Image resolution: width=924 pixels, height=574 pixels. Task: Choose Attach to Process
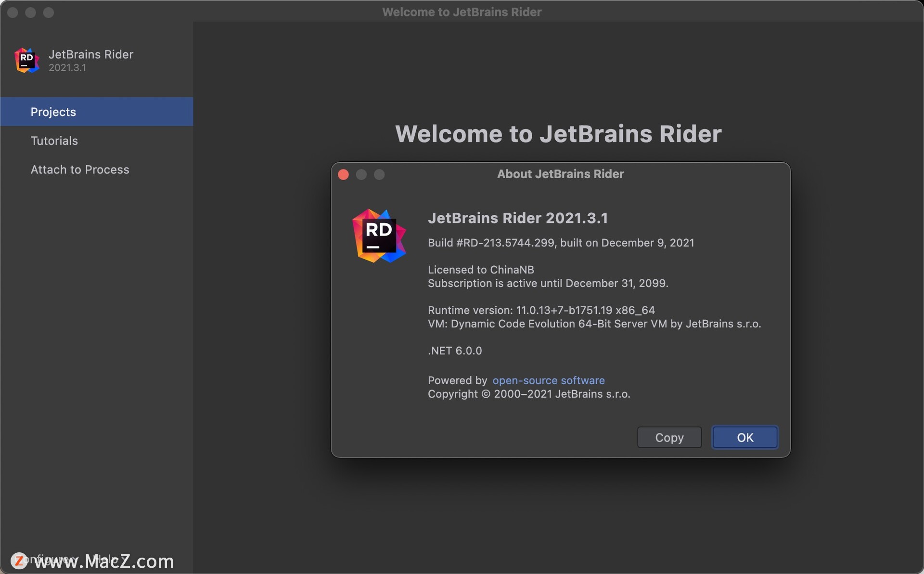(x=80, y=170)
